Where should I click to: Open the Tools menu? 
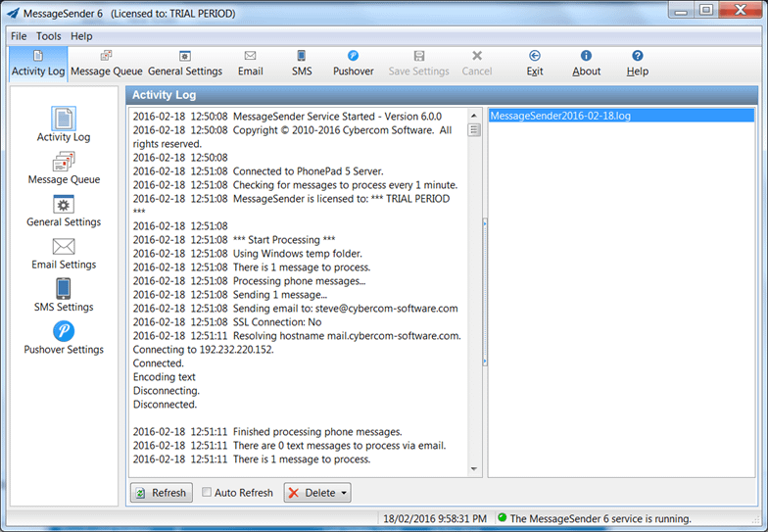point(49,36)
